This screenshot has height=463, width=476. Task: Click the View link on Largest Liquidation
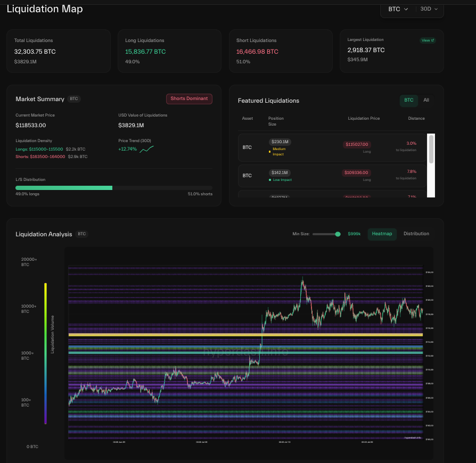428,40
